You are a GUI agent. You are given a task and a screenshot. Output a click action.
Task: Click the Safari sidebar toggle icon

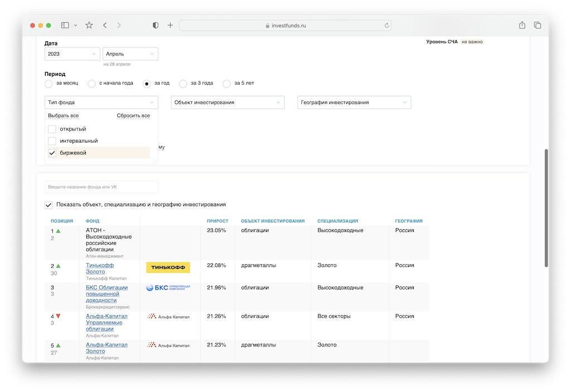tap(65, 25)
